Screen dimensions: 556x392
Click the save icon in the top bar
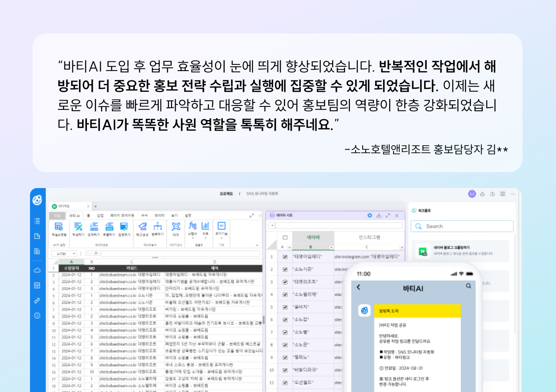(x=503, y=194)
